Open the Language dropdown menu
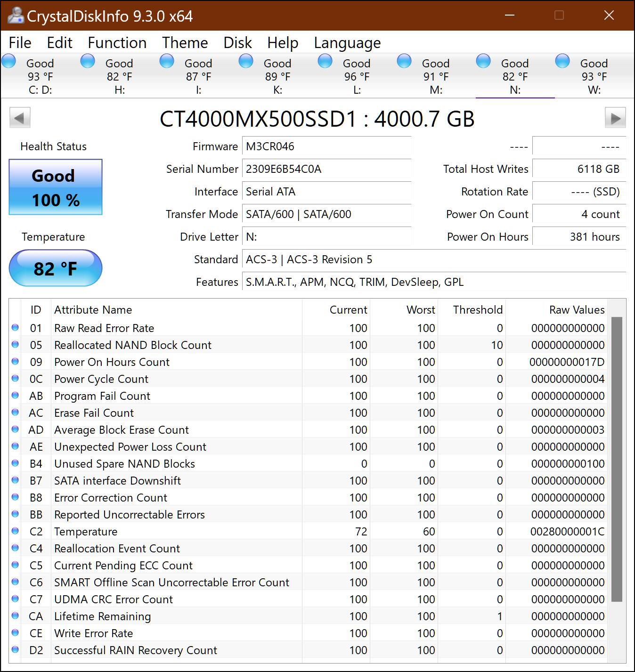The image size is (635, 672). pyautogui.click(x=347, y=42)
